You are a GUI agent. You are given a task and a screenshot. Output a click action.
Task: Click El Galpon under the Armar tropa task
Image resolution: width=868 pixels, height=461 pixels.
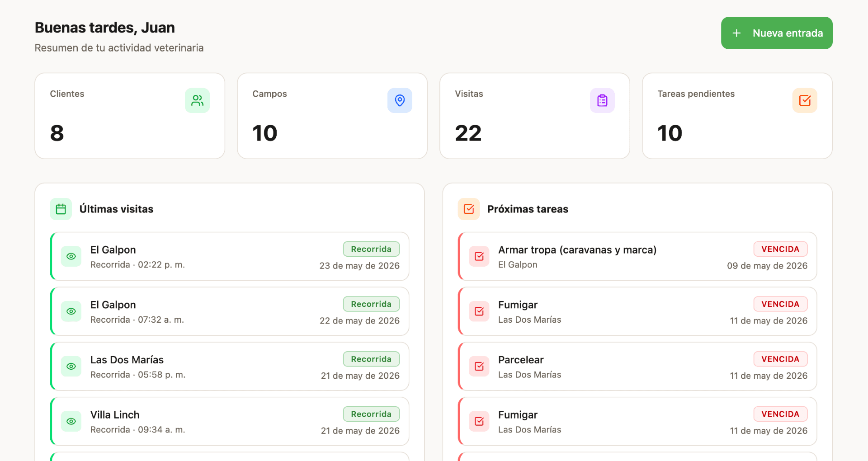click(518, 265)
